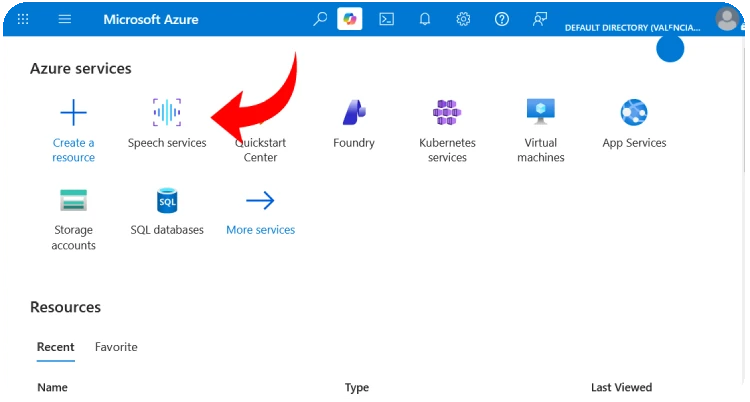Switch to the Recent tab

[x=55, y=347]
